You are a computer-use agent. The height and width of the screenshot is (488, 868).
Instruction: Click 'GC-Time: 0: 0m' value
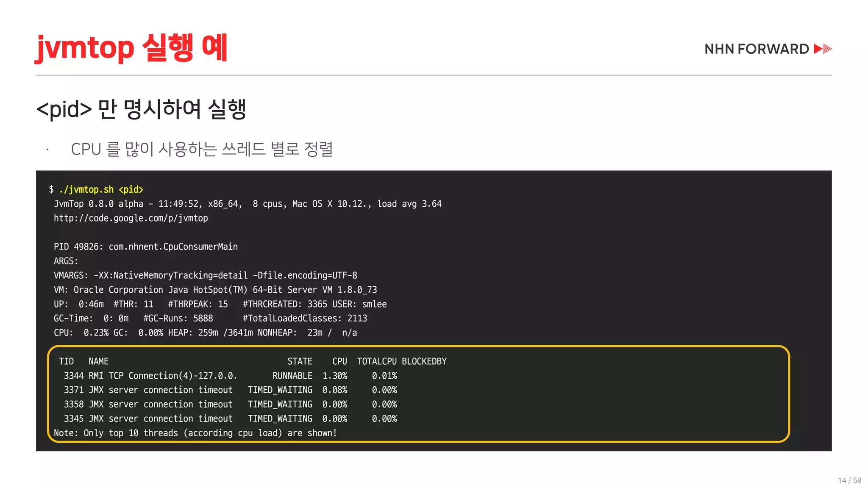[91, 318]
